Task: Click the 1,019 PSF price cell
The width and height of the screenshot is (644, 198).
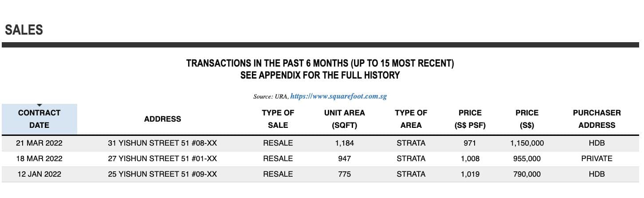Action: coord(470,174)
